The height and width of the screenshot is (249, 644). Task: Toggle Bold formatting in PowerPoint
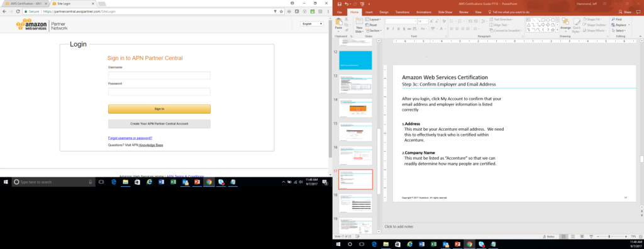[x=387, y=29]
